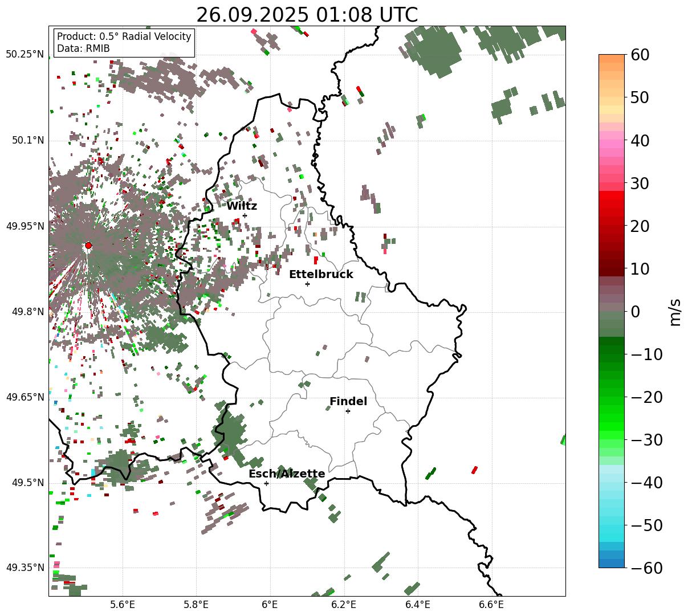Click the title 26.09.2025 01:08 UTC
688x616 pixels.
point(307,15)
